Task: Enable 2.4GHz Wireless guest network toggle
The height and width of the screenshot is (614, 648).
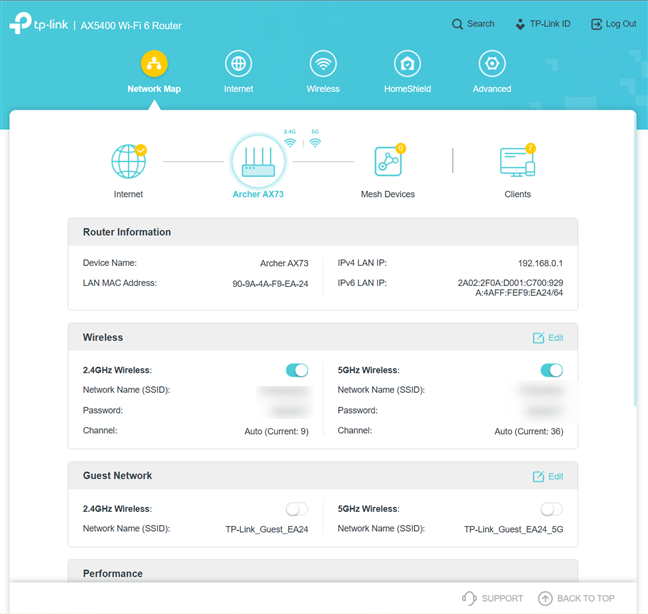Action: (297, 509)
